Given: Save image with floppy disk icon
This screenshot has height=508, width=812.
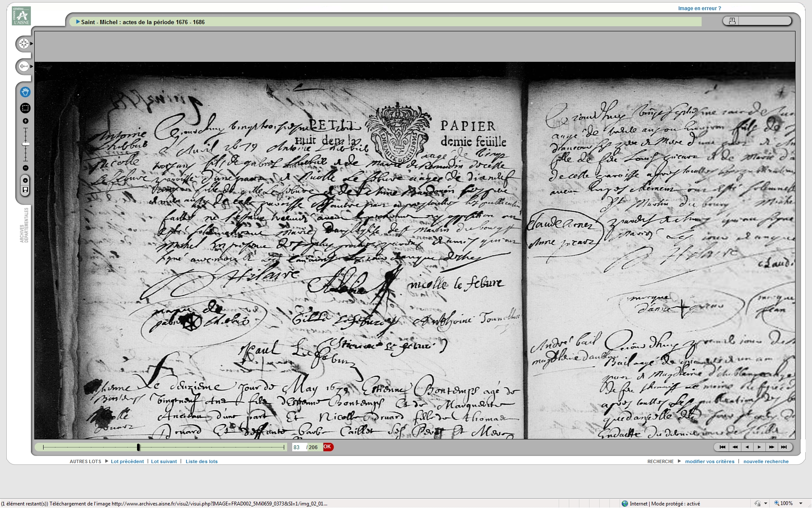Looking at the screenshot, I should (x=25, y=190).
